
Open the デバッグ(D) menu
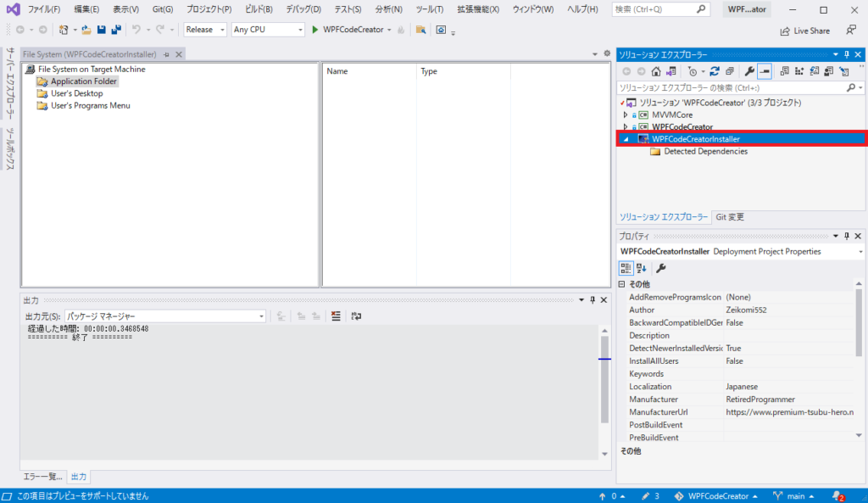coord(303,9)
